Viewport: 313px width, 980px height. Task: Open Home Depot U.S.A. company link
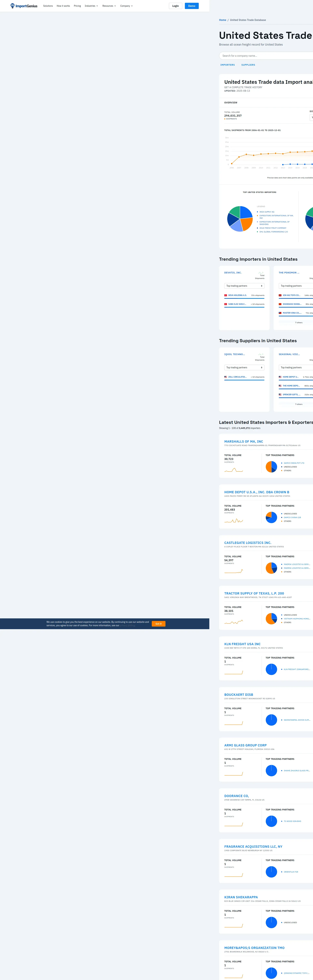(256, 492)
